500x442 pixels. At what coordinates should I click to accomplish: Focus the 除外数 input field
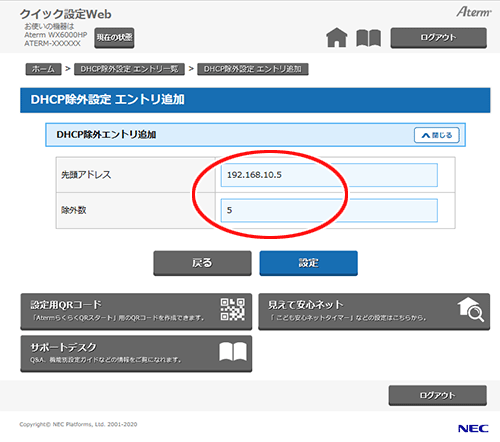pyautogui.click(x=329, y=210)
